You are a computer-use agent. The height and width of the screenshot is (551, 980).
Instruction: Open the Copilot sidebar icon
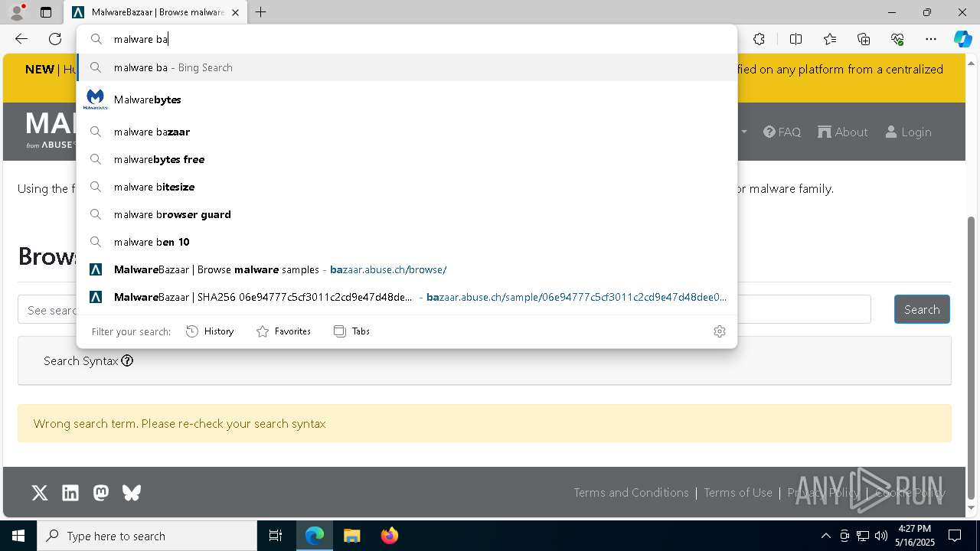click(962, 39)
